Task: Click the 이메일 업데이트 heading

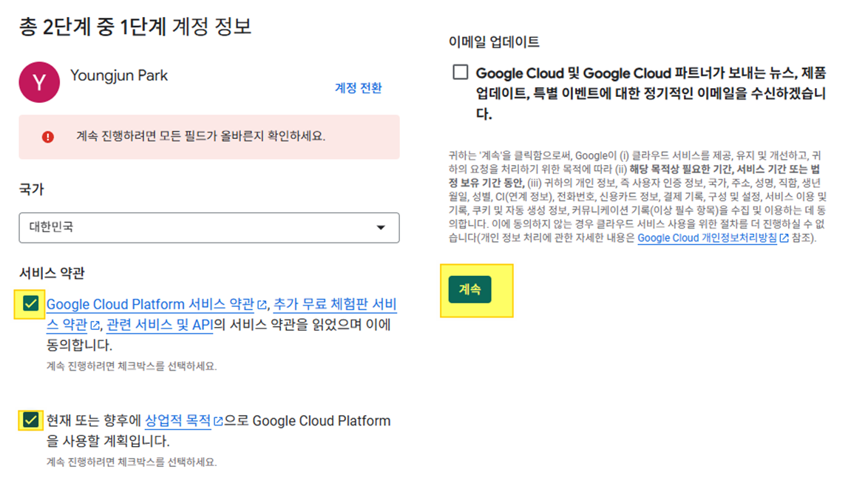Action: pos(494,42)
